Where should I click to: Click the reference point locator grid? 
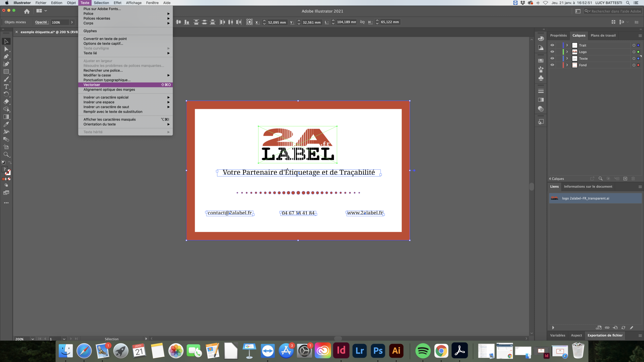249,22
